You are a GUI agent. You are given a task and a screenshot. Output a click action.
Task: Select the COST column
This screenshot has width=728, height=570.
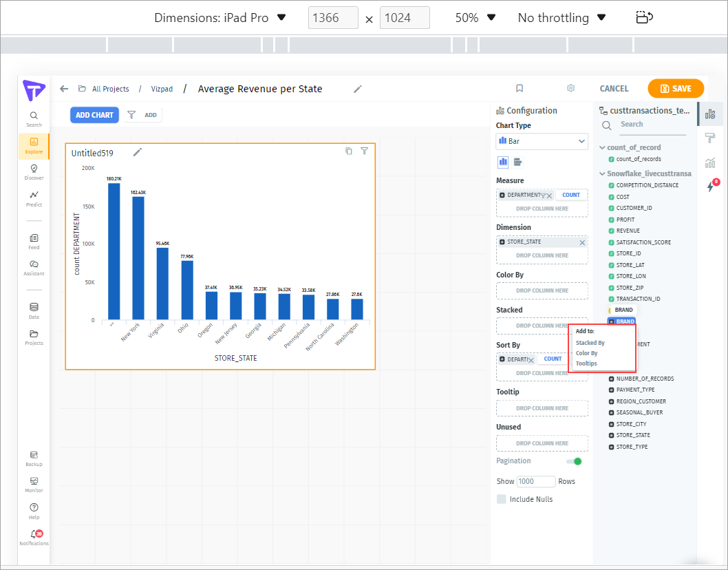coord(623,197)
